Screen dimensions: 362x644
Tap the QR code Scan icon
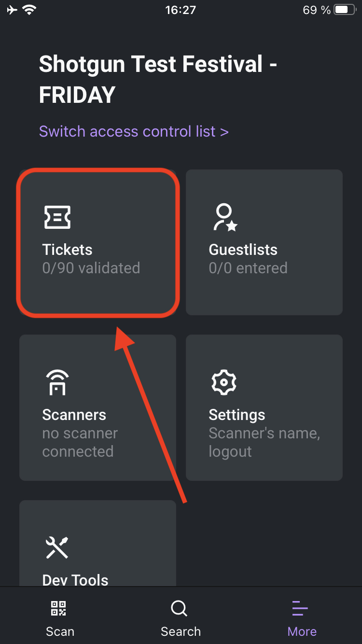point(59,608)
